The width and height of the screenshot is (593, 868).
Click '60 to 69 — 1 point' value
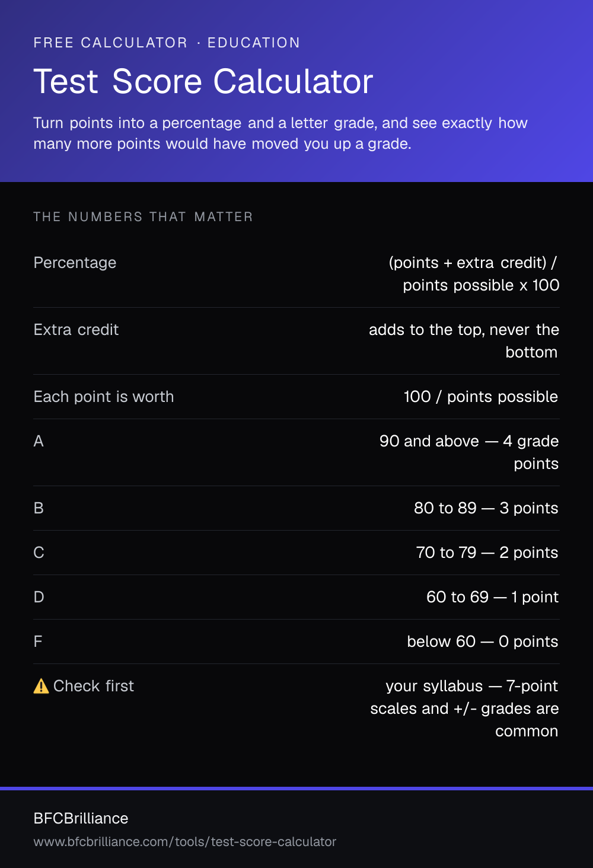coord(493,597)
